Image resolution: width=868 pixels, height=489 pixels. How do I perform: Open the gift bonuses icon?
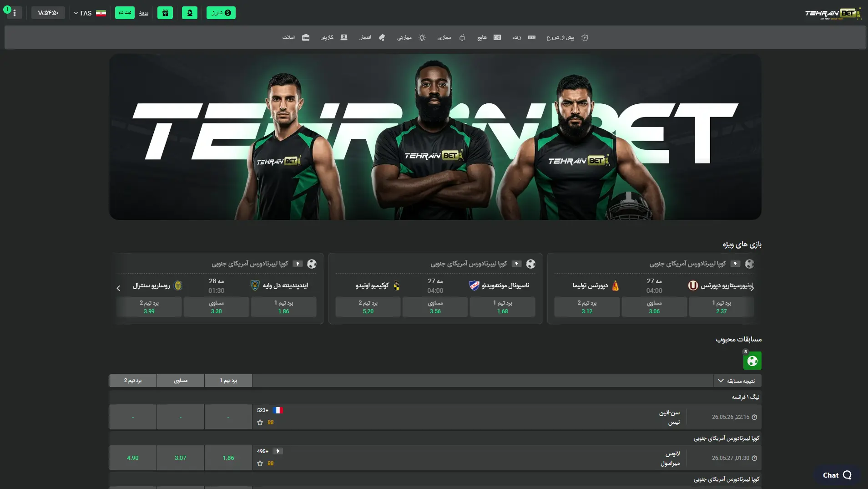(165, 13)
